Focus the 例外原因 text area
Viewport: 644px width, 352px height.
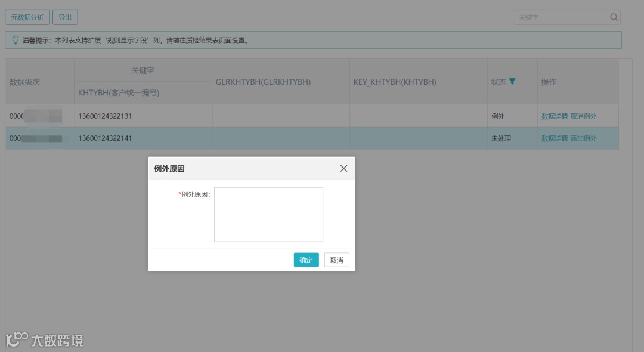[268, 214]
